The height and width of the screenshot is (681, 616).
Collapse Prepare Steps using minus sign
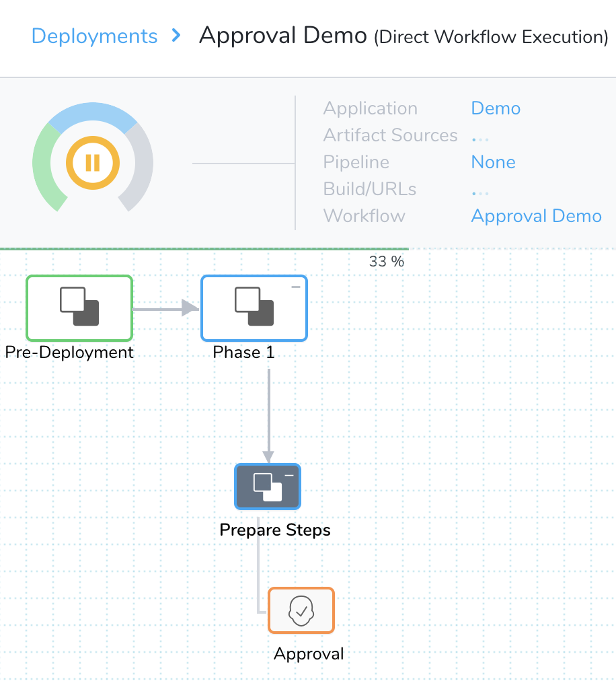(x=289, y=475)
